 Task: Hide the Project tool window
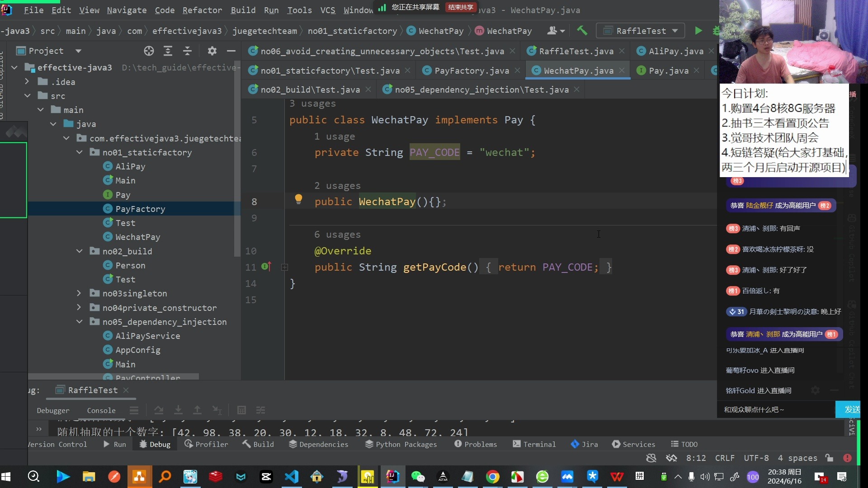coord(231,51)
